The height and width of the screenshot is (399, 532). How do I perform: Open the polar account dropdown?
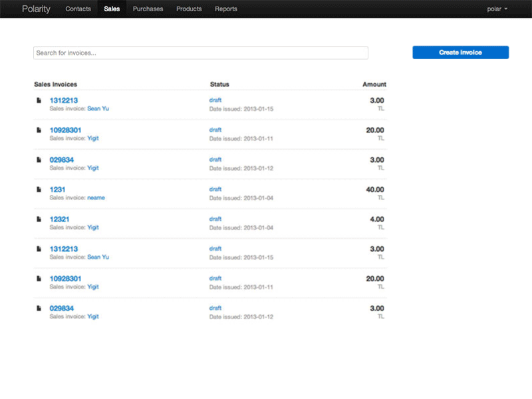[495, 9]
